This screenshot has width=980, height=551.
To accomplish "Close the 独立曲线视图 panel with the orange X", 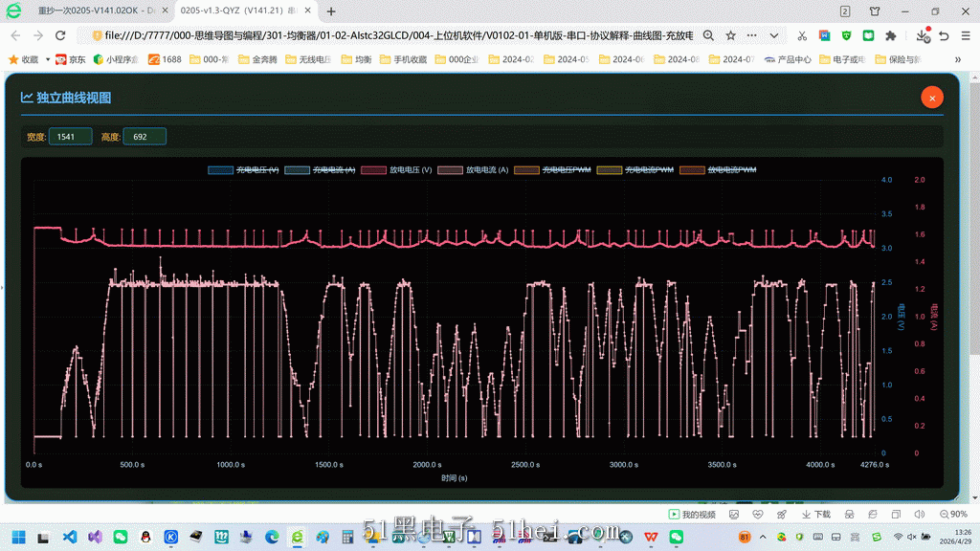I will [932, 99].
